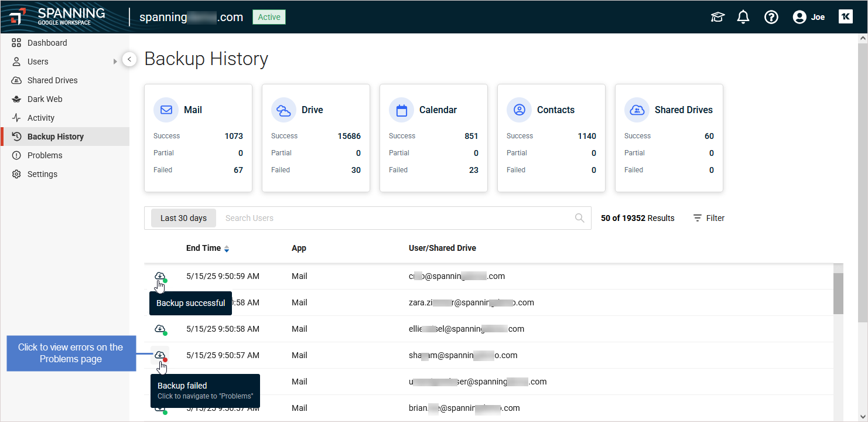
Task: Sort by End Time column
Action: [207, 248]
